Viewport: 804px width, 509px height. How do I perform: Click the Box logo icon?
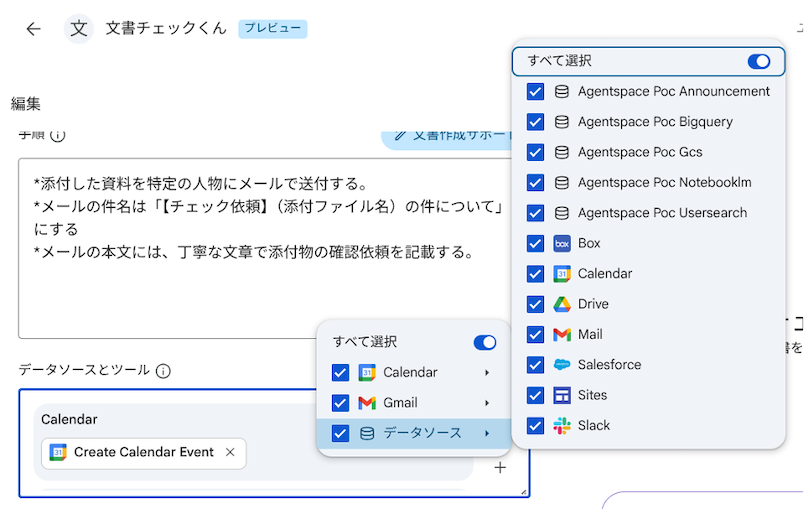tap(562, 243)
